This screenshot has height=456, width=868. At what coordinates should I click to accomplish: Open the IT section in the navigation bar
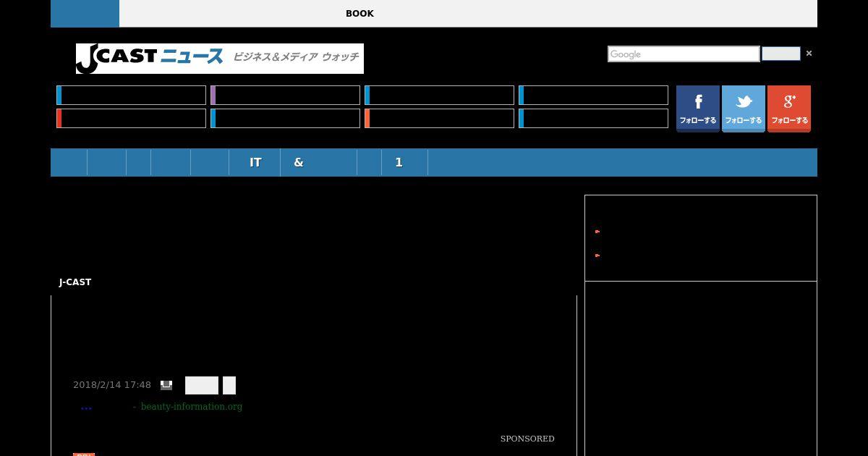255,163
